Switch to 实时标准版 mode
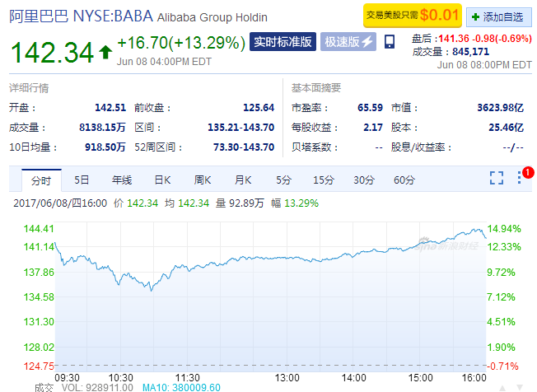The image size is (537, 392). click(283, 42)
